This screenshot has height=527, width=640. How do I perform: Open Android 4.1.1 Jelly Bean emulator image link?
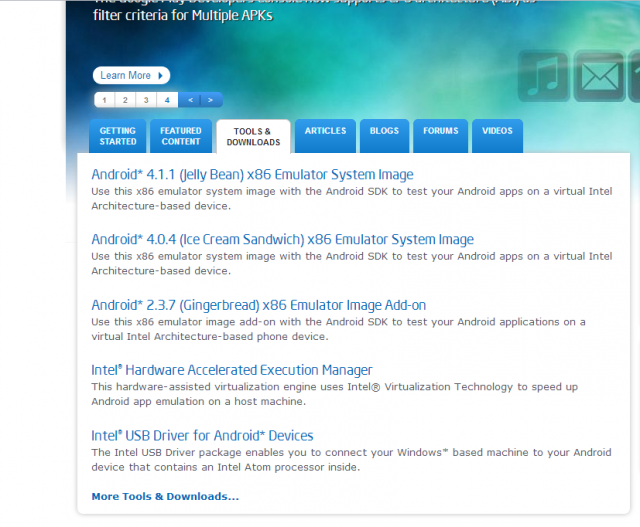(x=252, y=175)
